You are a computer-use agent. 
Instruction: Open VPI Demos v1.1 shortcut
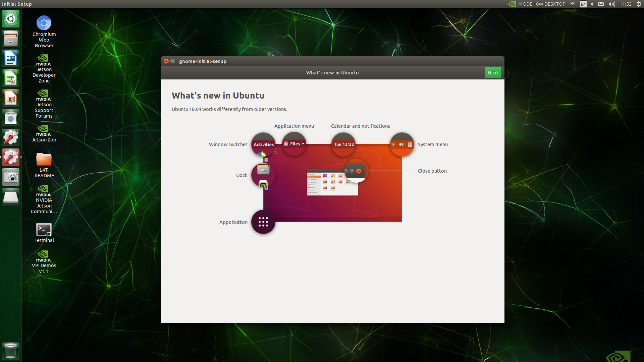(x=44, y=255)
